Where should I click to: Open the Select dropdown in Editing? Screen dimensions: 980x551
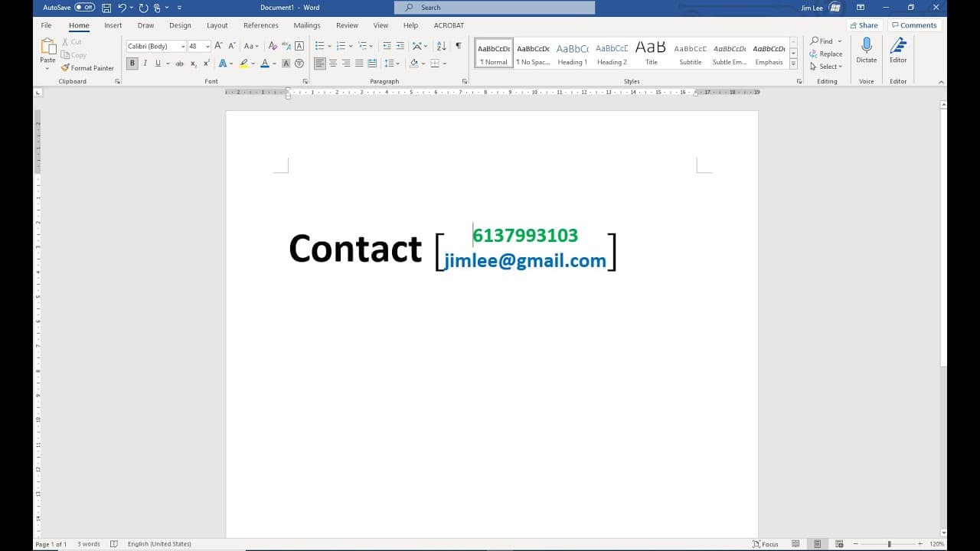click(x=826, y=67)
